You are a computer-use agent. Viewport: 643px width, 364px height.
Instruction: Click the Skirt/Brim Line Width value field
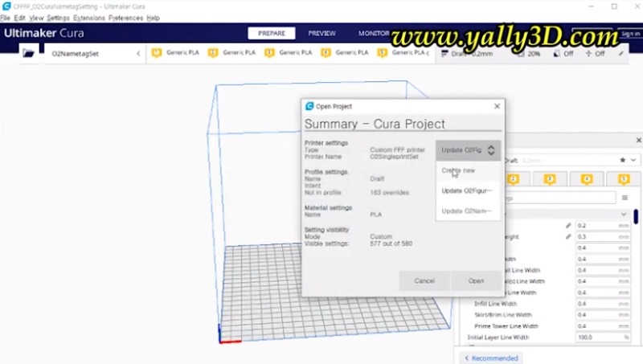pyautogui.click(x=603, y=315)
